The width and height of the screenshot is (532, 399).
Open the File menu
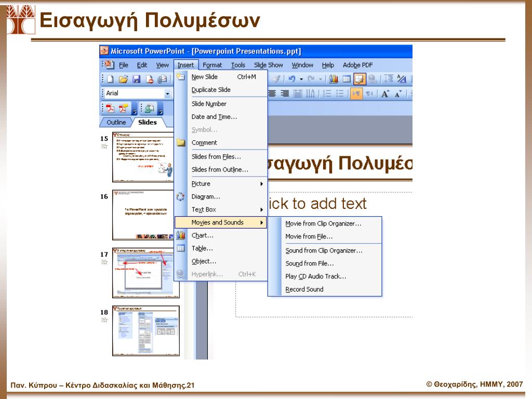coord(124,65)
